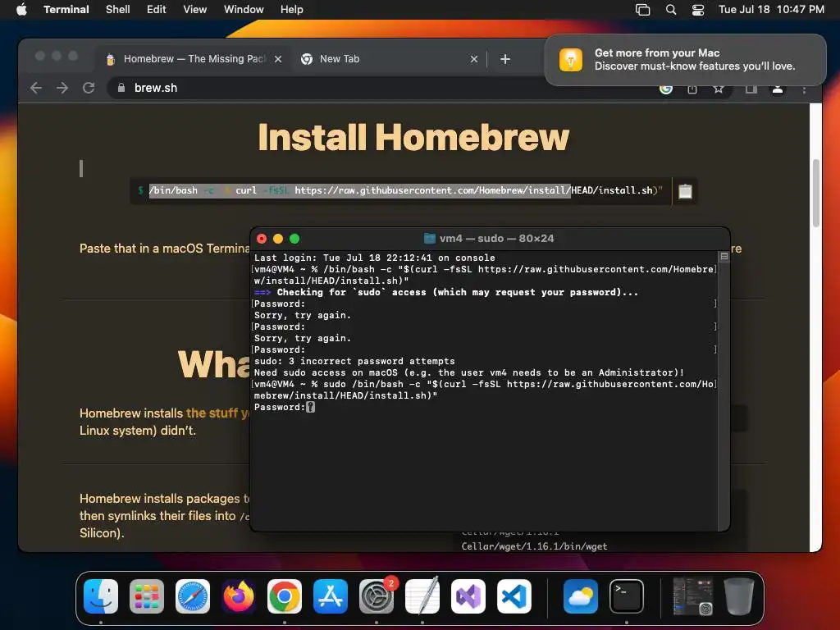Open the Weather app in dock
The width and height of the screenshot is (840, 630).
(581, 596)
